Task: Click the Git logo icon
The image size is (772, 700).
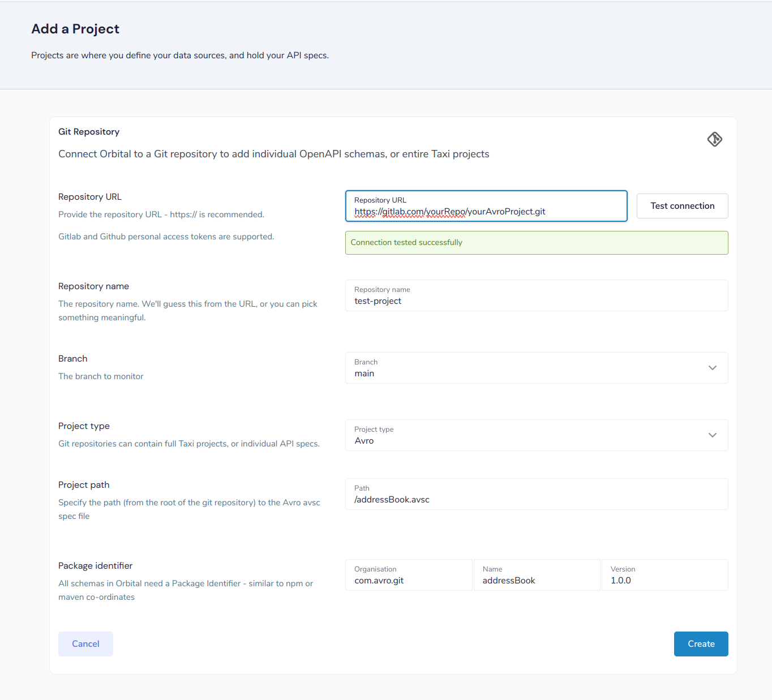Action: click(715, 139)
